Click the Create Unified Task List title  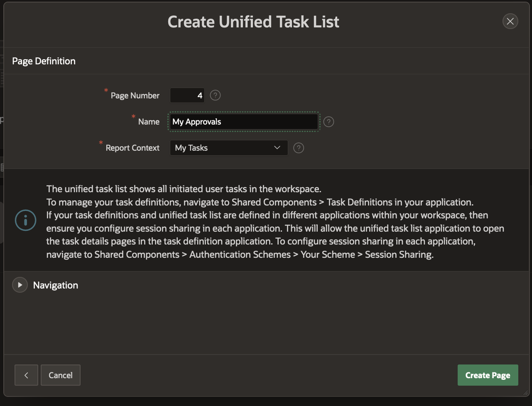[x=253, y=22]
